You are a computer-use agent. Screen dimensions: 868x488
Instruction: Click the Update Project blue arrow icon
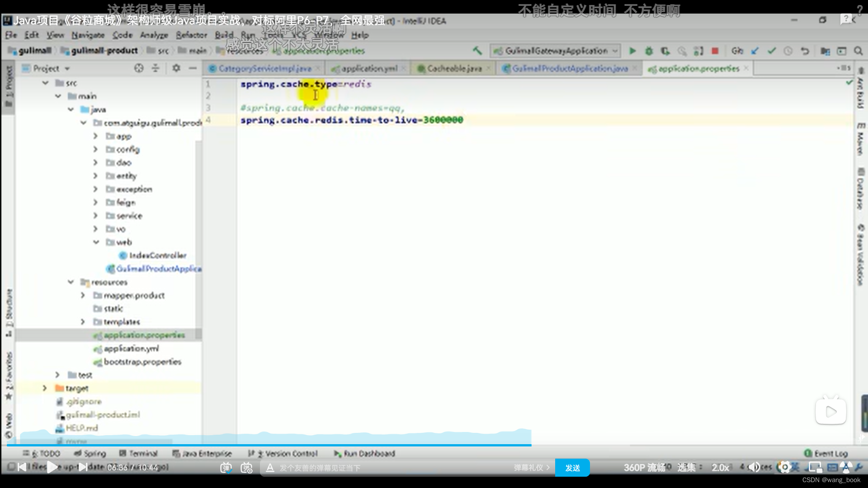(755, 51)
